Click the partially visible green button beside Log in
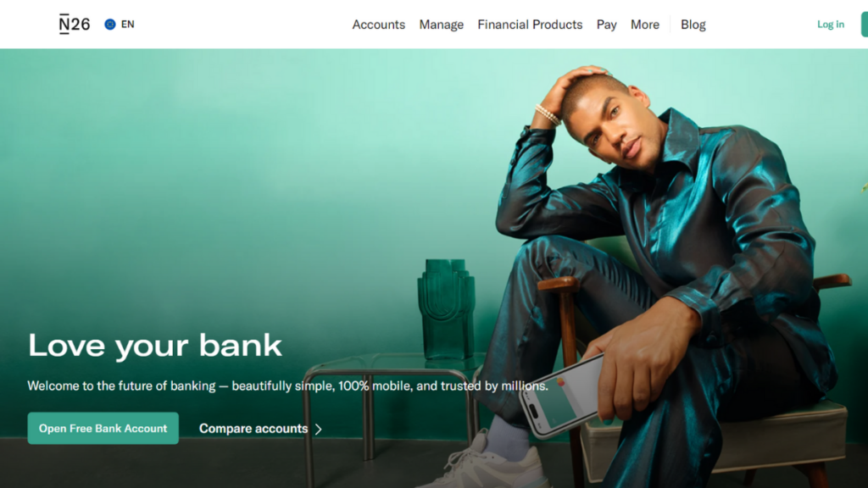Image resolution: width=868 pixels, height=488 pixels. point(864,25)
